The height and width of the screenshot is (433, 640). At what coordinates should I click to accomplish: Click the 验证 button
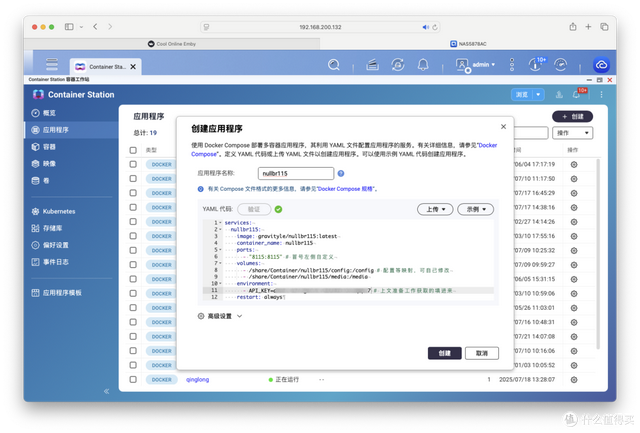pyautogui.click(x=254, y=209)
